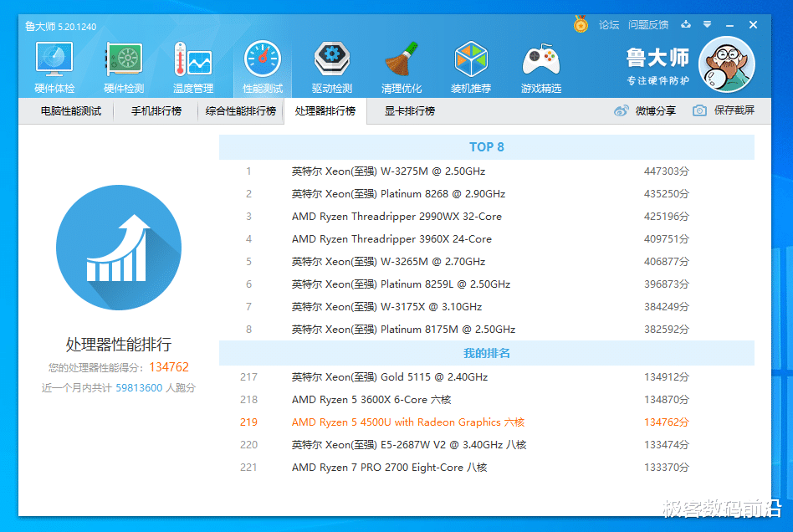Open 论坛 forum link
The image size is (793, 532).
609,25
